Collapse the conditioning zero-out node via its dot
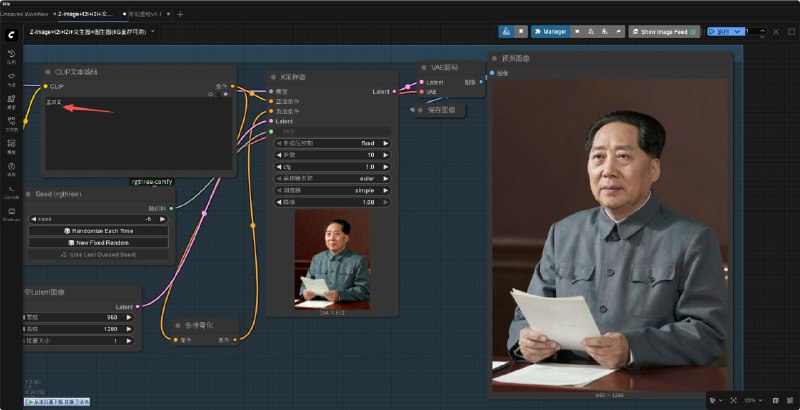Viewport: 800px width, 410px height. [x=178, y=325]
